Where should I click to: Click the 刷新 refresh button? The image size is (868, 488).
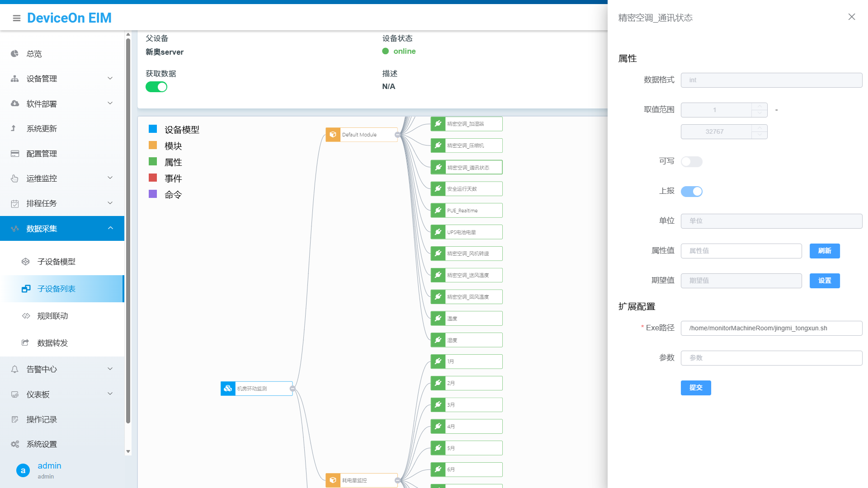pyautogui.click(x=824, y=251)
